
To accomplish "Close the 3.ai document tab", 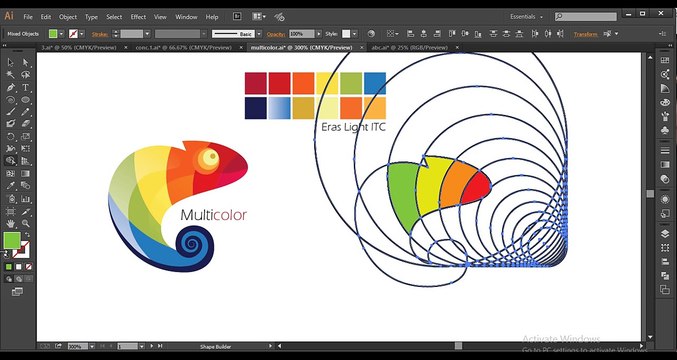I will tap(126, 47).
